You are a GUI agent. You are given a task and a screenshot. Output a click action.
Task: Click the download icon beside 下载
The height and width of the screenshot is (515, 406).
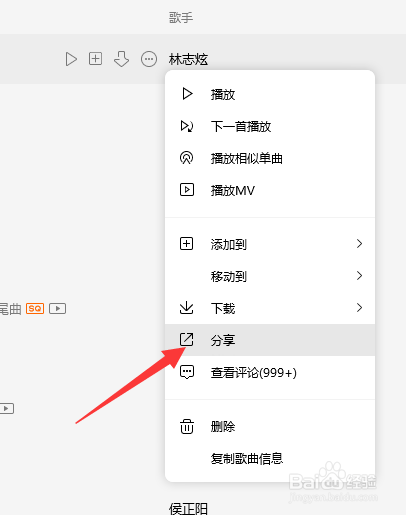pos(187,307)
